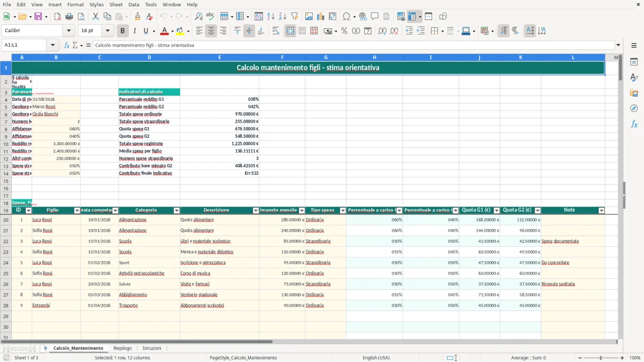Click into the formula input line
644x362 pixels.
point(354,45)
